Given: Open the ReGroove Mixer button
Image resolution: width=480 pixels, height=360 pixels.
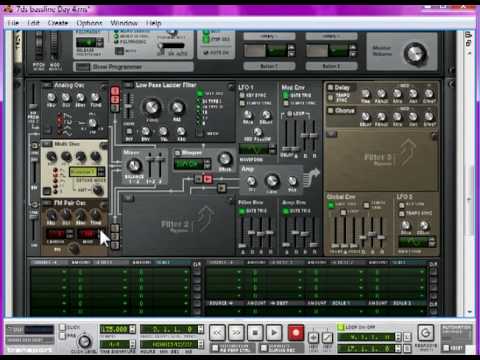Looking at the screenshot, I should [426, 332].
